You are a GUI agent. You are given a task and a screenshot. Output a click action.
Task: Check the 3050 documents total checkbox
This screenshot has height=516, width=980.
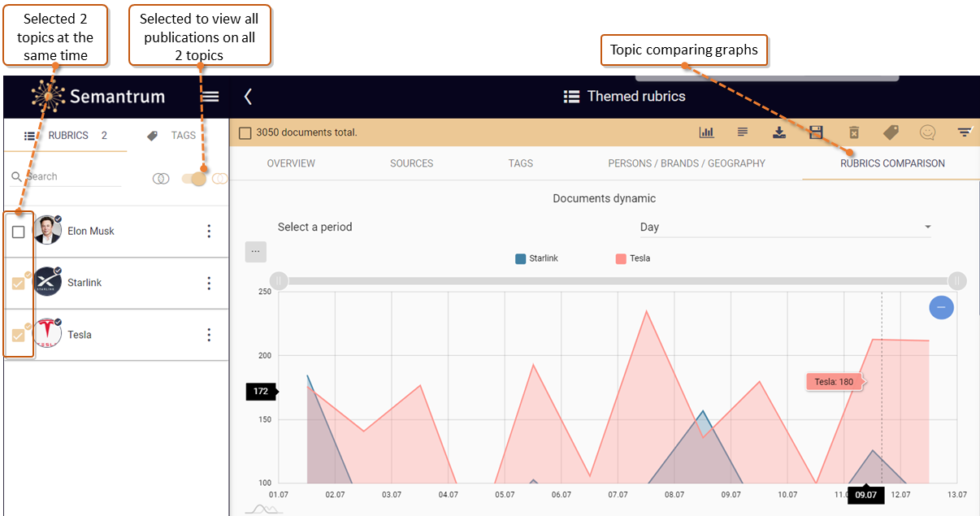tap(245, 132)
